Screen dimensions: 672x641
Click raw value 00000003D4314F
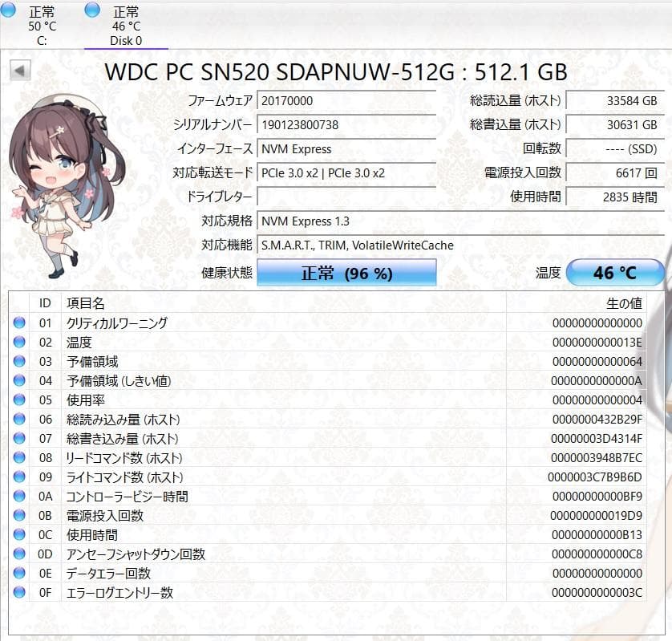tap(597, 439)
